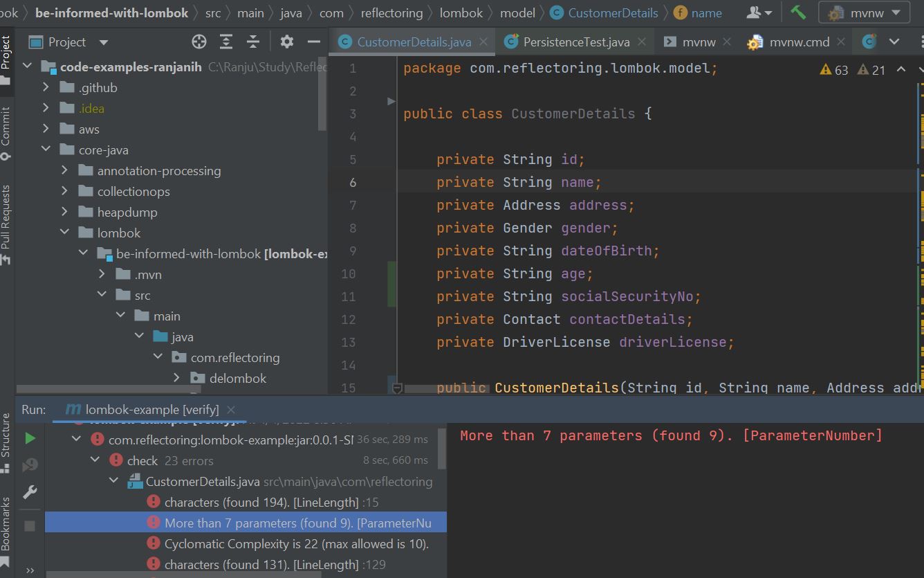Open the Structure tool window
The height and width of the screenshot is (578, 924).
coord(6,443)
